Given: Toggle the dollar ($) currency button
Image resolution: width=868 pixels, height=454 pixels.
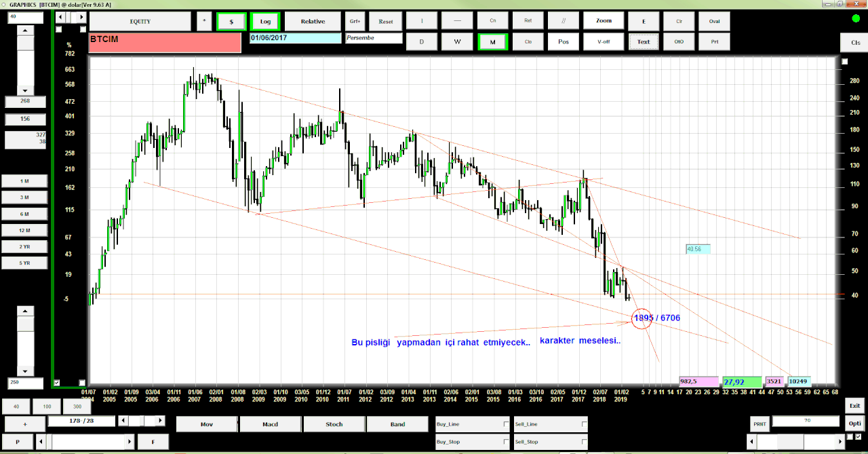Looking at the screenshot, I should point(231,21).
